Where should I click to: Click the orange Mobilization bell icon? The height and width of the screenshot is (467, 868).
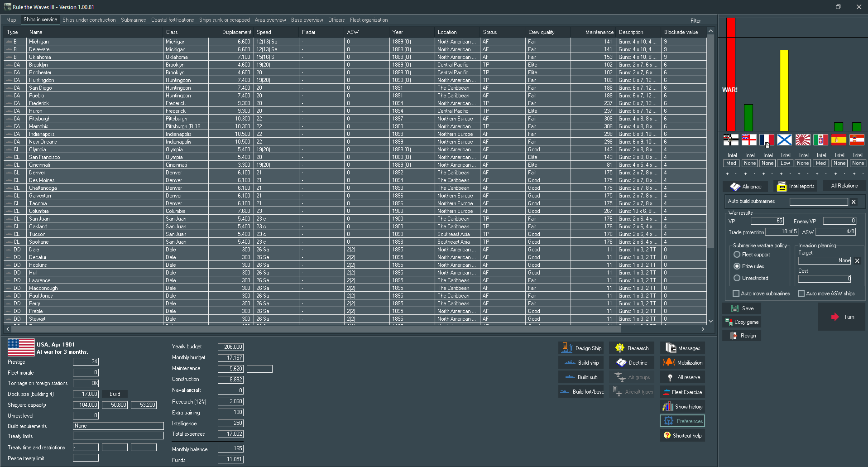tap(669, 362)
